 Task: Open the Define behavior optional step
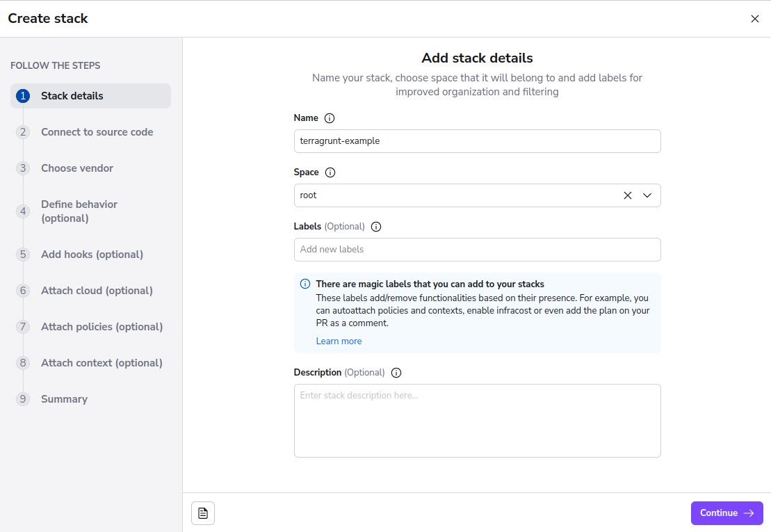(79, 211)
